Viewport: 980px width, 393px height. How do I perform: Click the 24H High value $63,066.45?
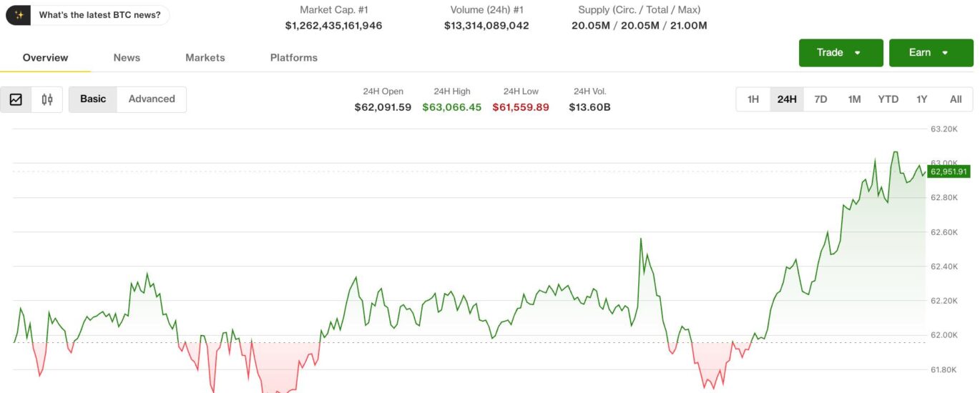[x=452, y=107]
